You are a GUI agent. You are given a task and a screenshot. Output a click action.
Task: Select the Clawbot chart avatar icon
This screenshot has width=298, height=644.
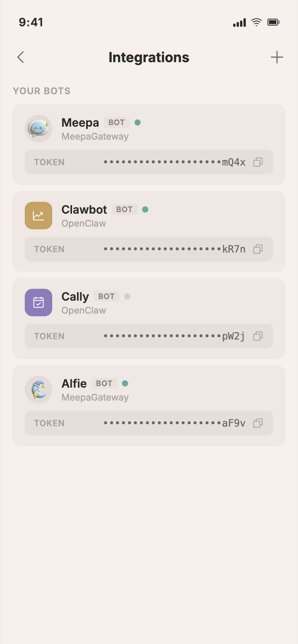click(x=38, y=216)
